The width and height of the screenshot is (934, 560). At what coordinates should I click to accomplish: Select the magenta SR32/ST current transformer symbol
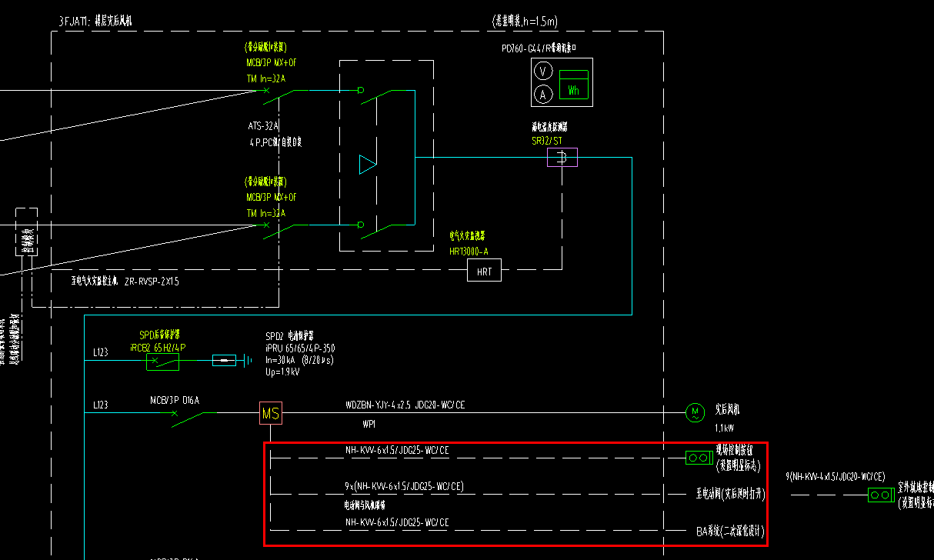point(562,157)
